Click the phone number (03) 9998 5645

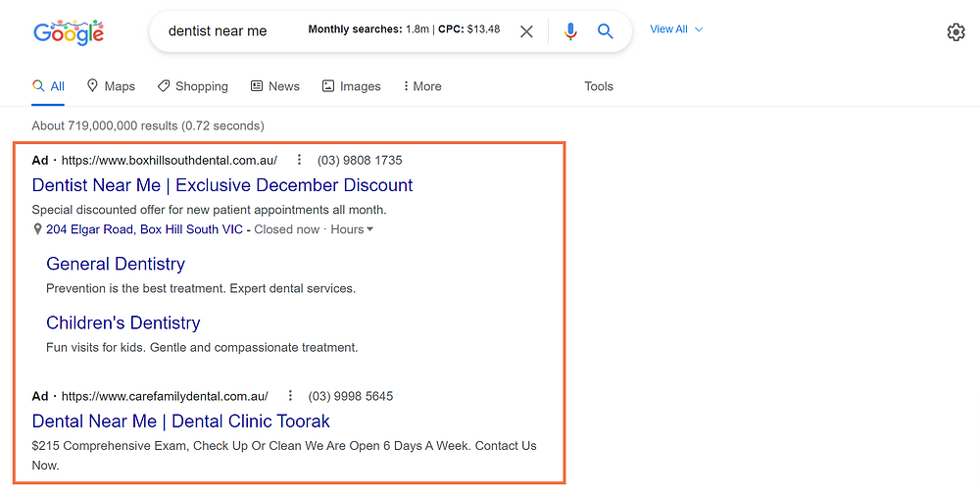351,396
